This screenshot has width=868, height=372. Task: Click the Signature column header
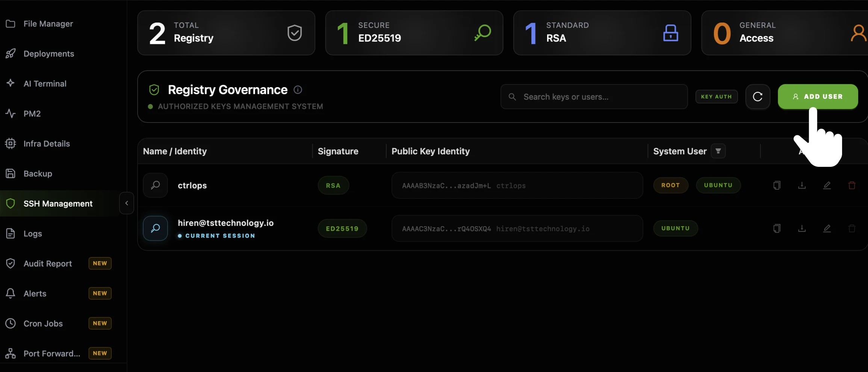tap(338, 151)
